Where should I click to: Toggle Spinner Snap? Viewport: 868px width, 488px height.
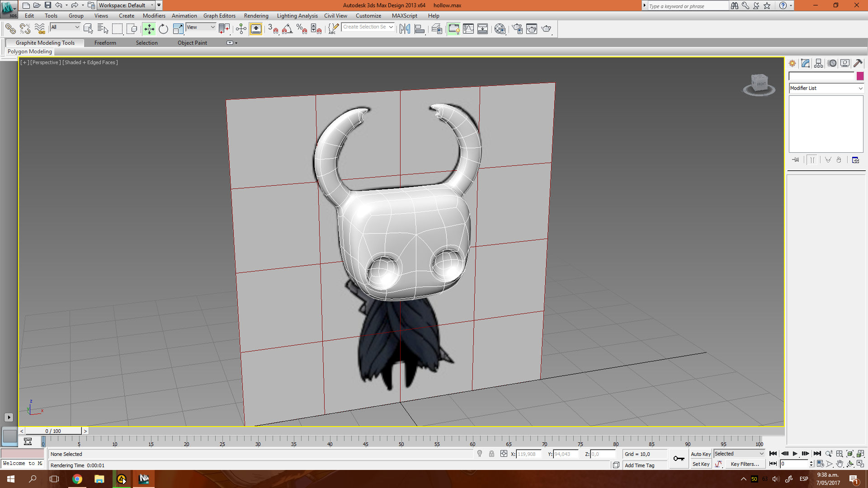pyautogui.click(x=316, y=29)
